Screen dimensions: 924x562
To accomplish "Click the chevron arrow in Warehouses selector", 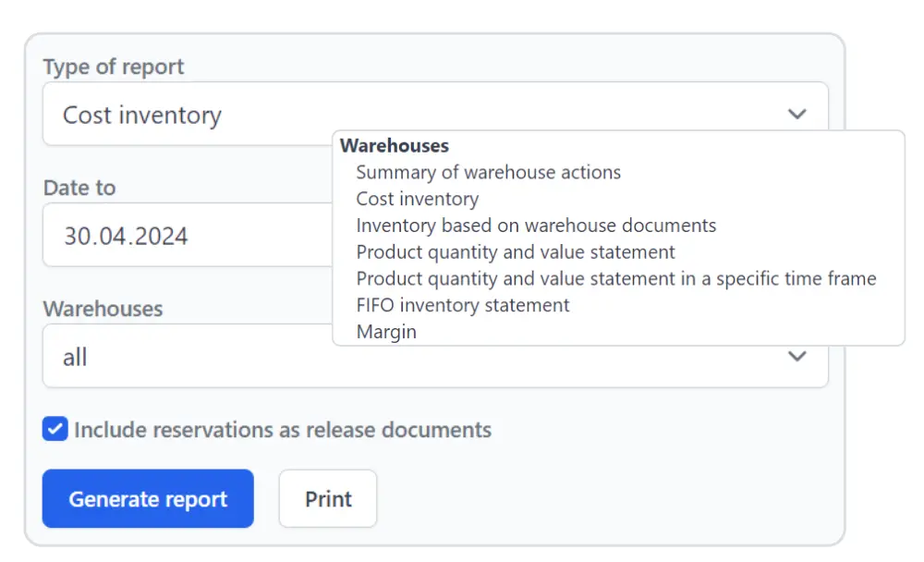I will 796,357.
